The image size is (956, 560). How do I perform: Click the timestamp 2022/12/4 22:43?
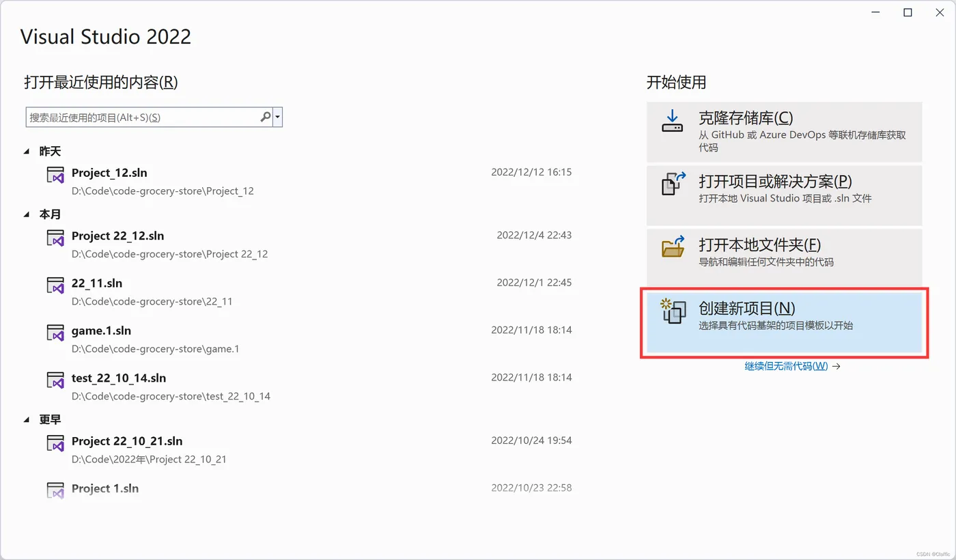[x=534, y=235]
